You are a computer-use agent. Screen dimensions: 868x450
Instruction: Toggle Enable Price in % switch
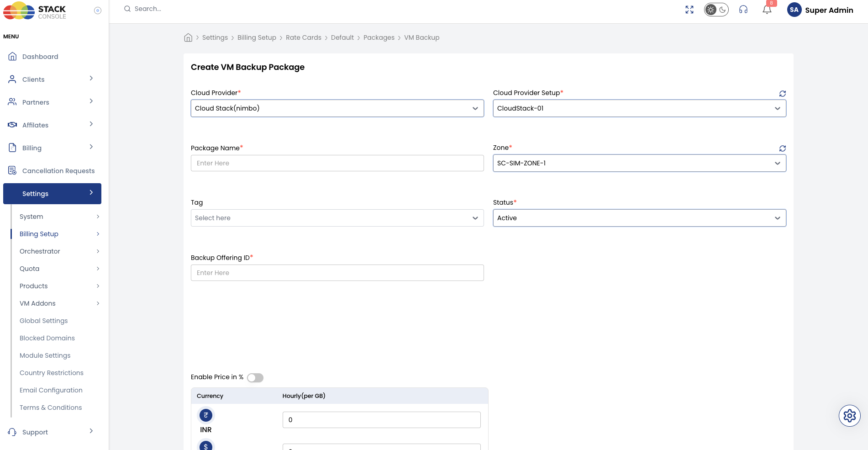coord(255,378)
